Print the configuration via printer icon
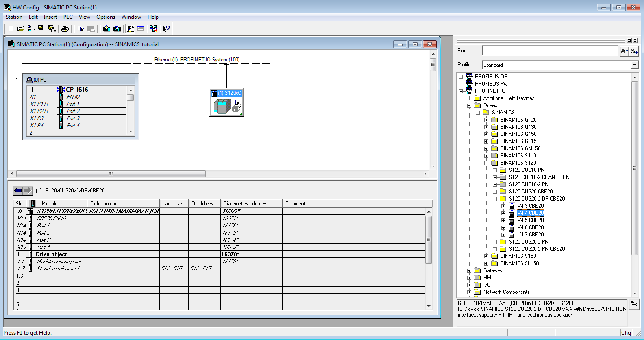The width and height of the screenshot is (644, 340). pyautogui.click(x=65, y=29)
